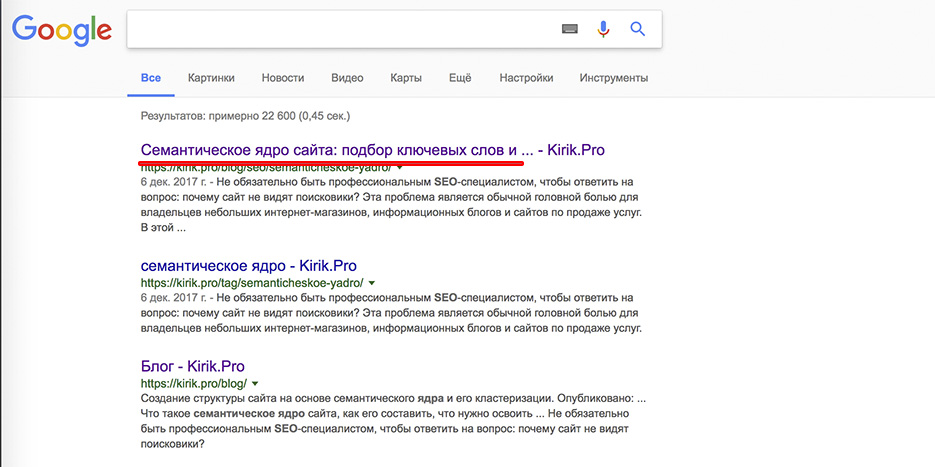Screen dimensions: 935x467
Task: Open result 'Семантическое ядро сайта: подбор ключевых слов'
Action: [x=373, y=150]
